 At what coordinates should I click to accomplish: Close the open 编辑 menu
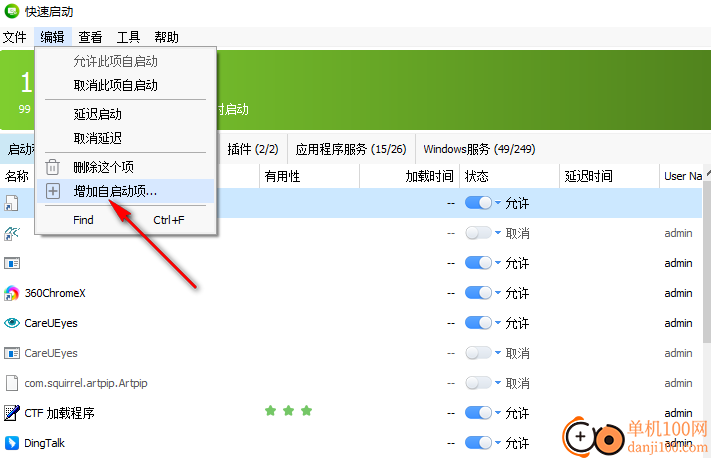point(52,37)
